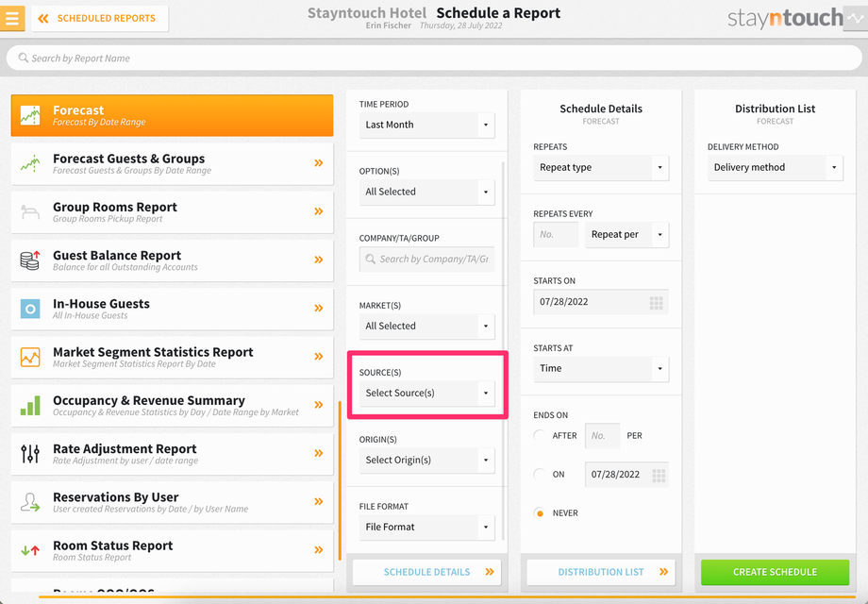Viewport: 868px width, 604px height.
Task: Click the Search by Report Name field
Action: [x=433, y=59]
